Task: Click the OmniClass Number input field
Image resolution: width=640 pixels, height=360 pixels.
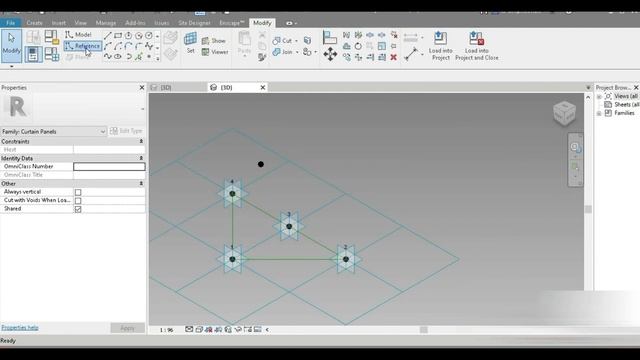Action: (109, 167)
